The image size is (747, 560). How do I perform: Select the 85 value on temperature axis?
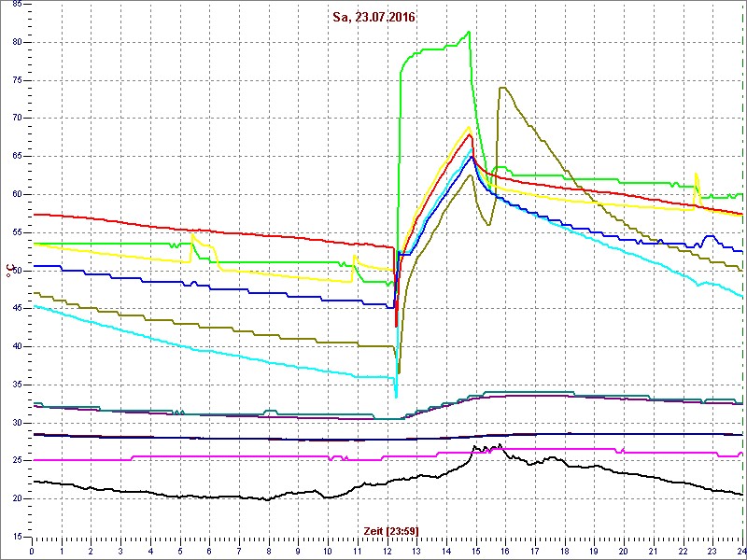coord(17,5)
